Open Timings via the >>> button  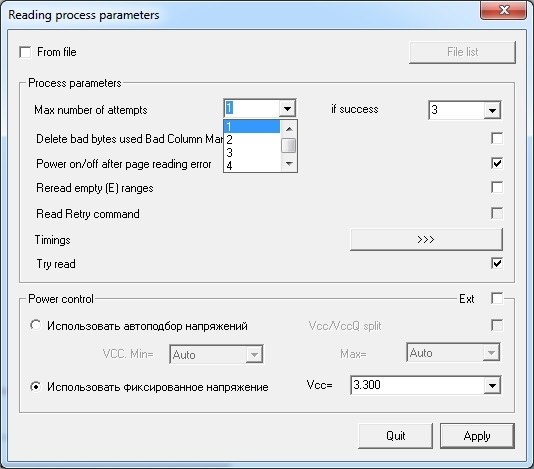426,239
